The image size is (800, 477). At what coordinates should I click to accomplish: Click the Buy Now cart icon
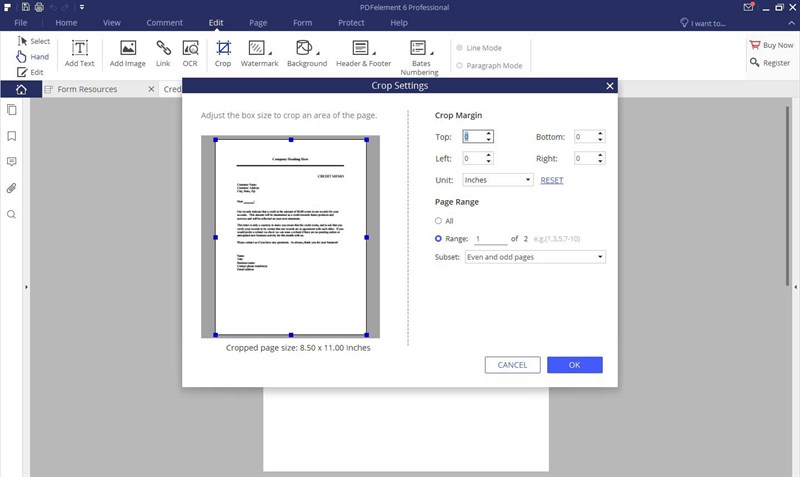coord(755,45)
